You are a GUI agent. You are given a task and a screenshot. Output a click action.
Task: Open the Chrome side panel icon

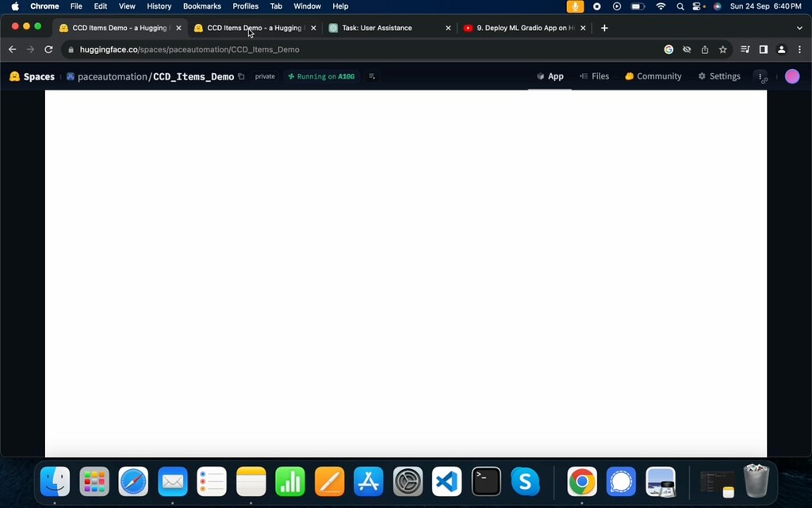[x=763, y=49]
